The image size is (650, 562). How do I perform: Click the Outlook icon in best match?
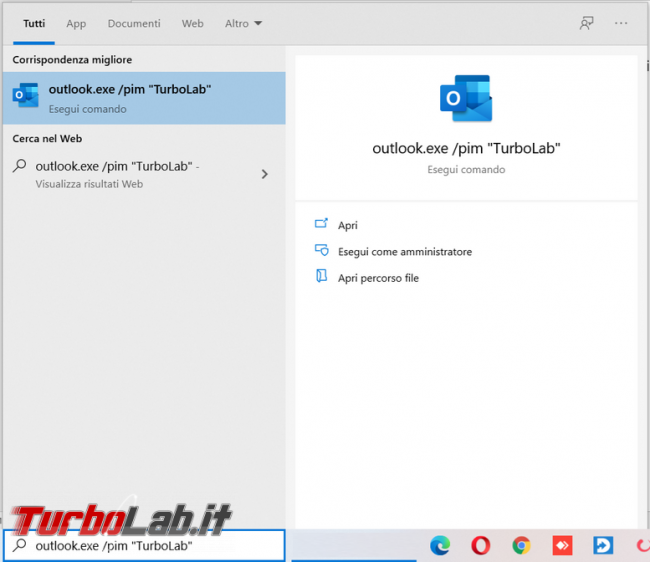(26, 95)
